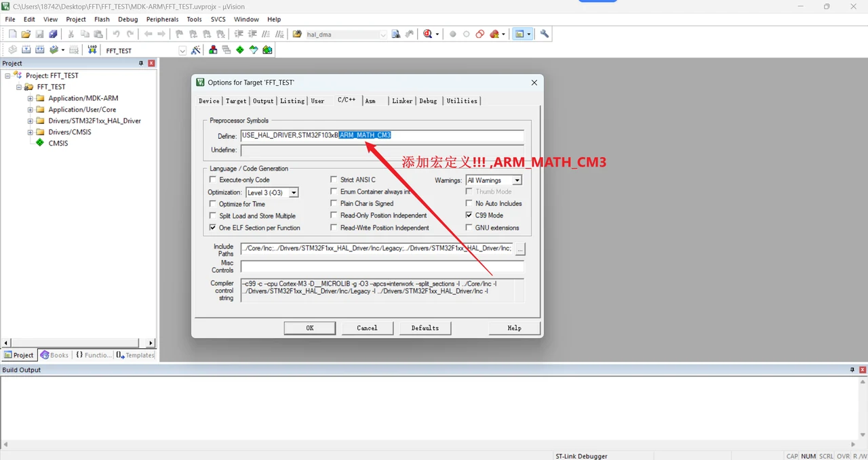Click the Cut scissors icon
Viewport: 868px width, 460px height.
[x=71, y=34]
